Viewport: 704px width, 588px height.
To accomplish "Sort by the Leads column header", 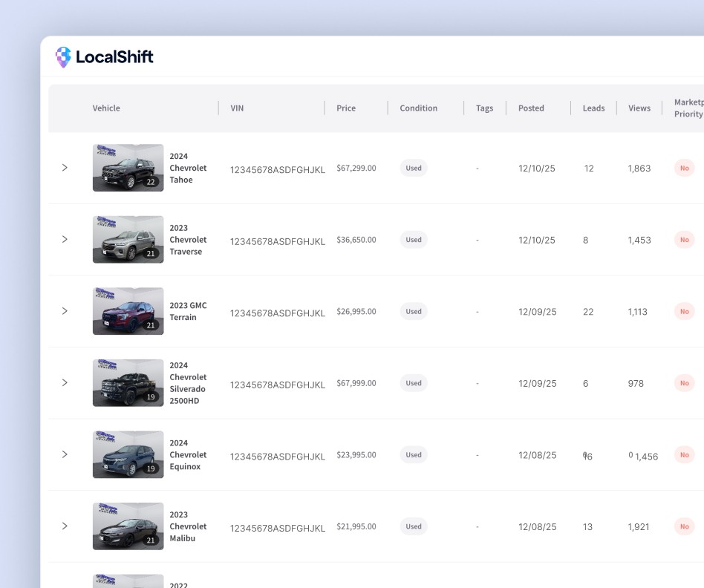I will (x=593, y=108).
